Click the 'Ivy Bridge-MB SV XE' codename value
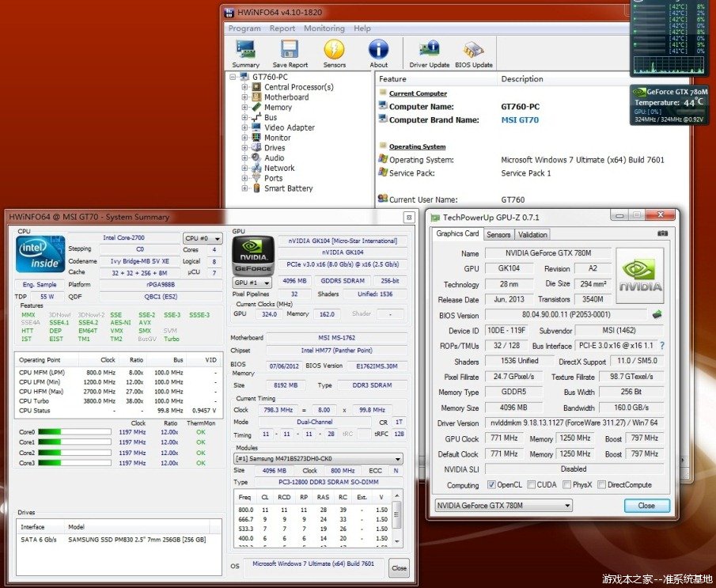 [140, 261]
